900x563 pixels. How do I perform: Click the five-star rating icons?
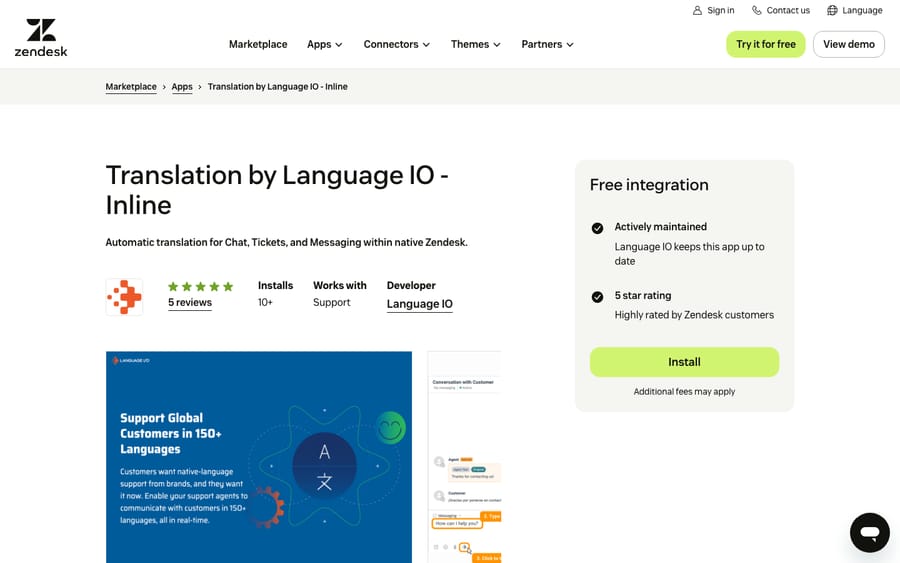200,286
